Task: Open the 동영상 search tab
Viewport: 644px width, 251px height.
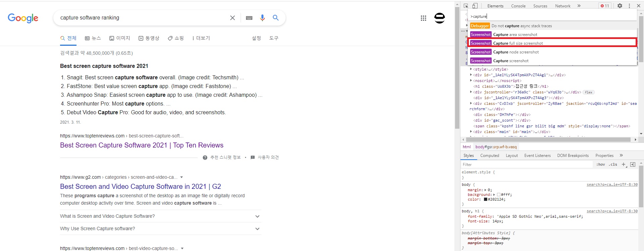Action: click(x=149, y=38)
